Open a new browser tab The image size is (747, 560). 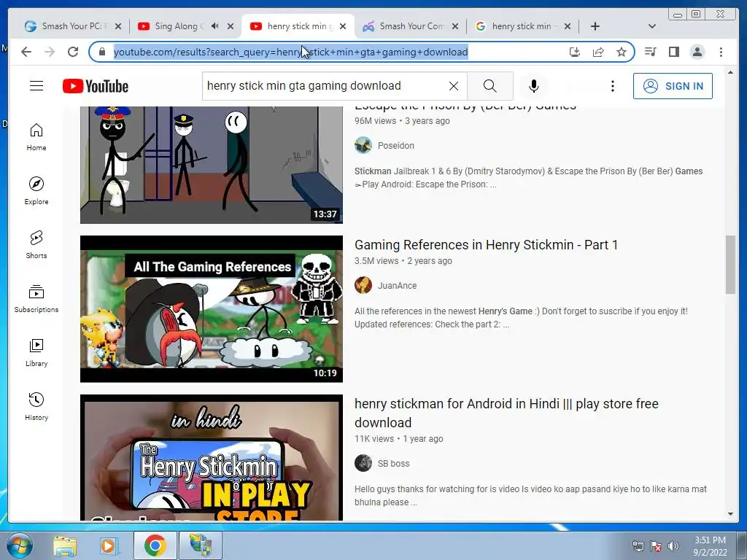595,26
